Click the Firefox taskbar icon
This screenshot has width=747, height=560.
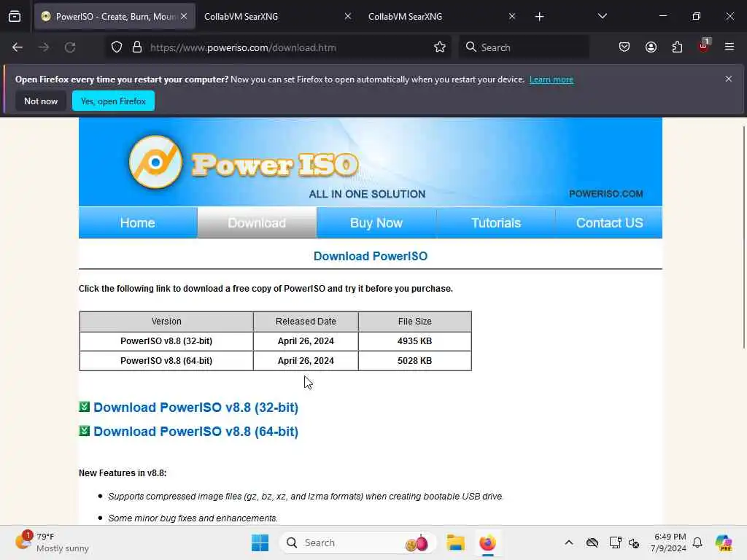click(x=487, y=542)
